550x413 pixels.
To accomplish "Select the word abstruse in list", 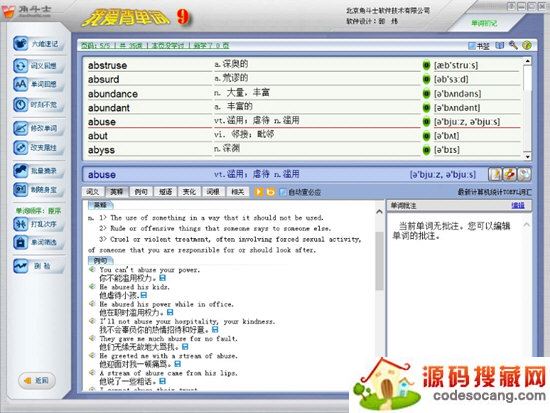I will (x=108, y=65).
